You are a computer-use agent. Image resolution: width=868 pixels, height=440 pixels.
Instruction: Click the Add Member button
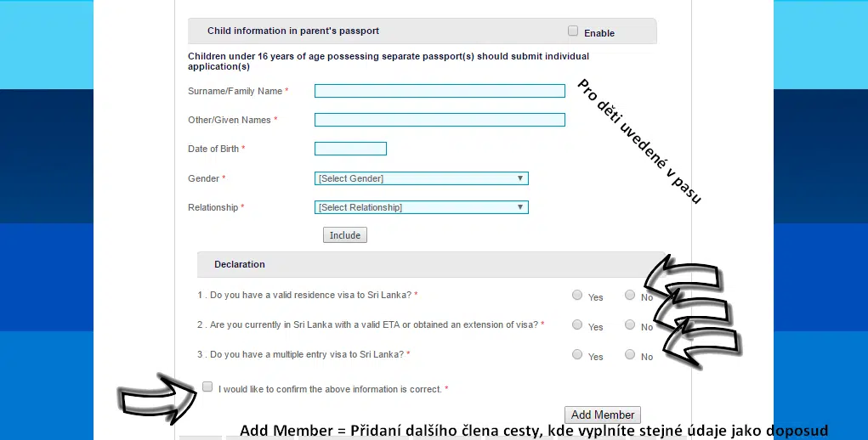(603, 415)
